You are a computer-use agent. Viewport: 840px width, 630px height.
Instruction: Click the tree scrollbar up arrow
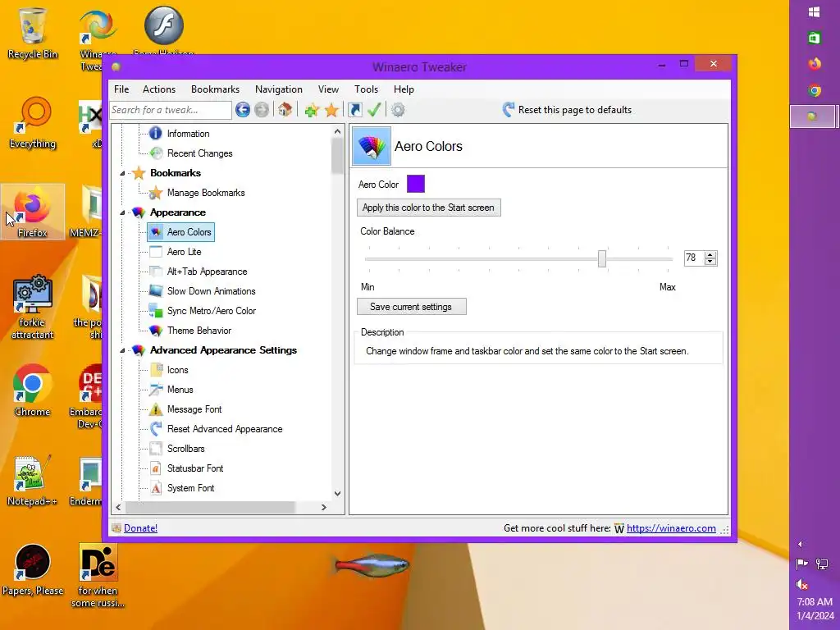[337, 131]
